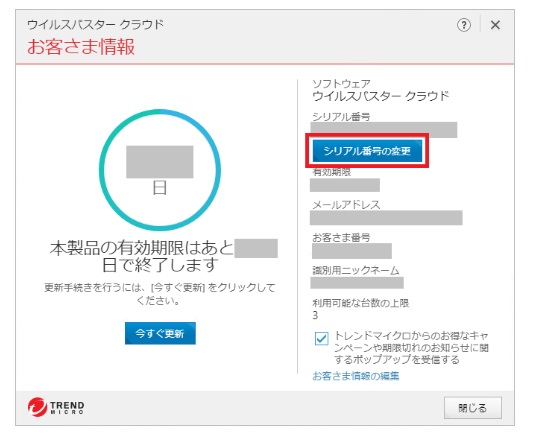Click the ウイルスバスター クラウド window title

[95, 25]
